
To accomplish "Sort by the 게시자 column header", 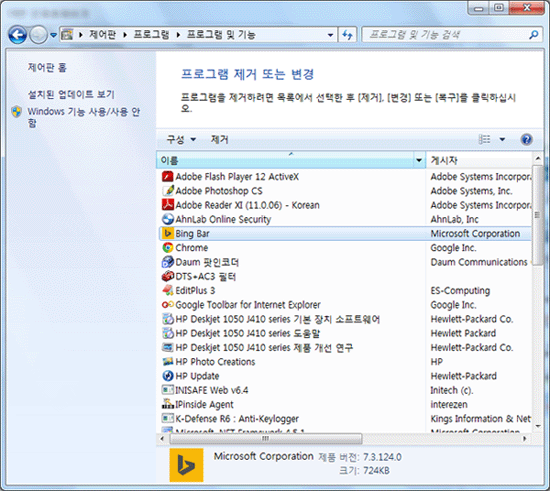I will [479, 160].
